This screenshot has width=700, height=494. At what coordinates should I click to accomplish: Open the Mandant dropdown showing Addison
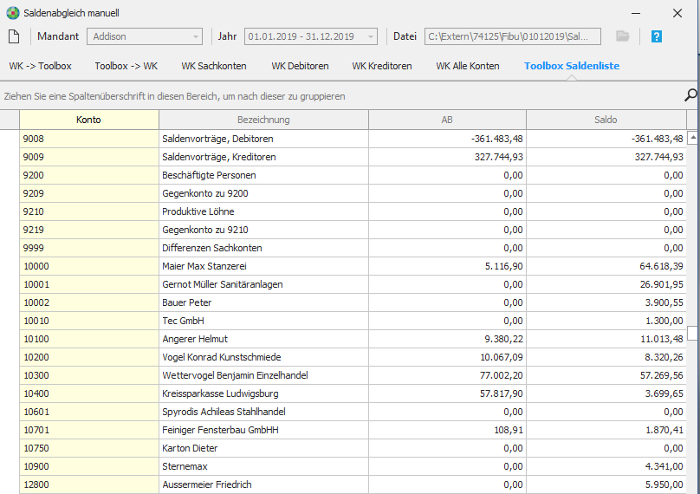tap(145, 37)
